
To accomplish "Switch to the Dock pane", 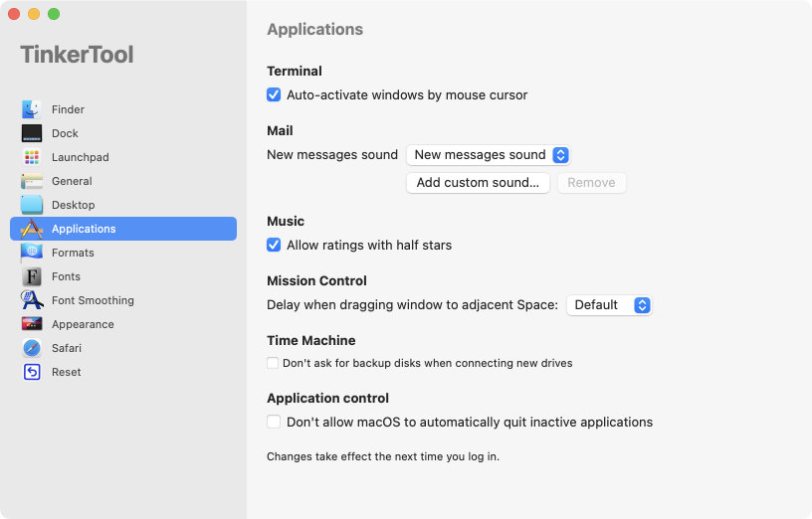I will pos(65,133).
